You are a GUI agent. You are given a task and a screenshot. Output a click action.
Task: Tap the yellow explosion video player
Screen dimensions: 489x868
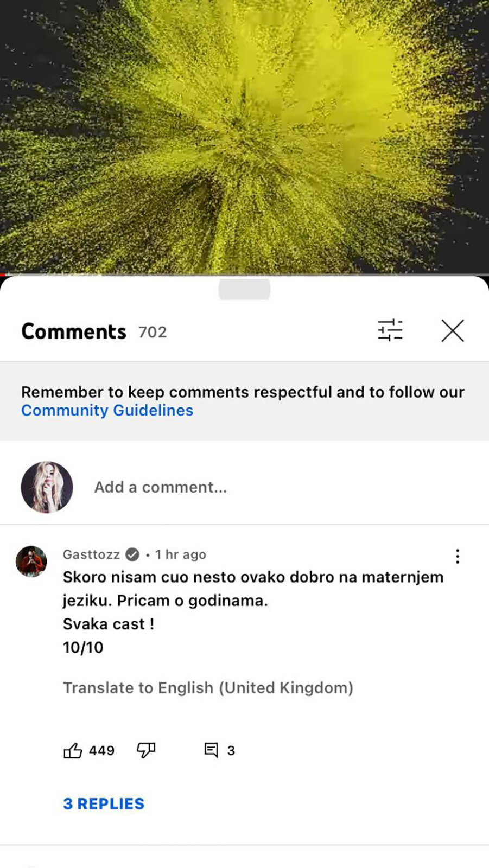tap(244, 136)
